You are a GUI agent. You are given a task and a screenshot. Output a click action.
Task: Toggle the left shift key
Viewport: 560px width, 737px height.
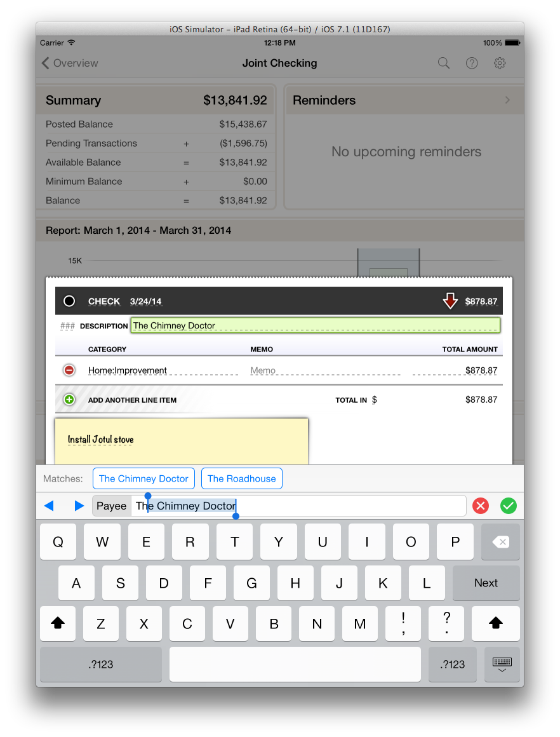(58, 623)
